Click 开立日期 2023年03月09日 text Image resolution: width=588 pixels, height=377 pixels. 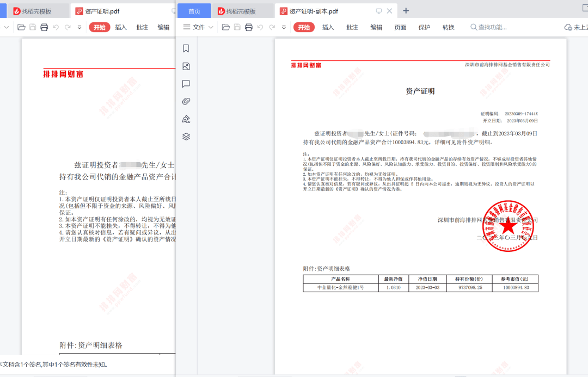click(x=510, y=121)
